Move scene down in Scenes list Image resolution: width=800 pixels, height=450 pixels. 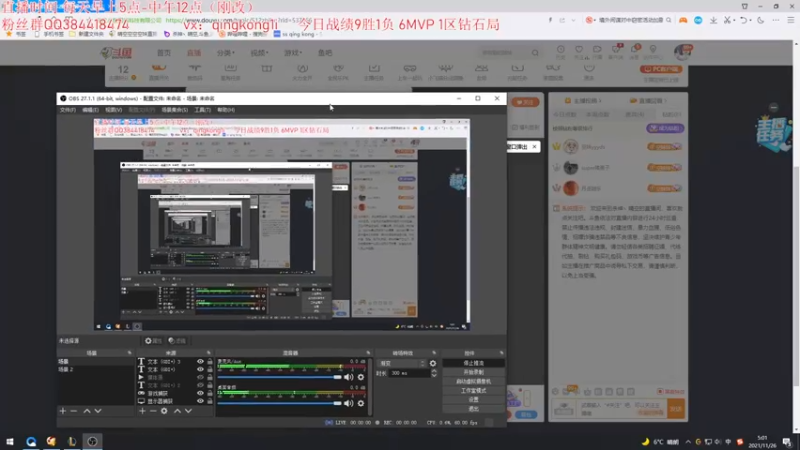(x=98, y=411)
